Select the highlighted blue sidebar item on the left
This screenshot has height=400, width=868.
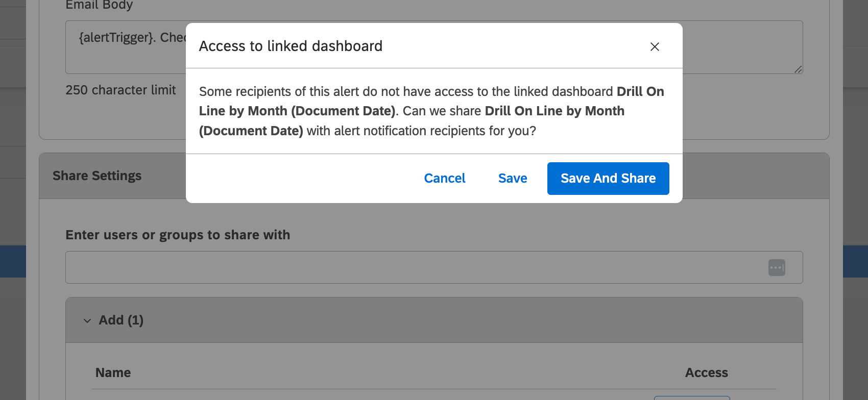[x=13, y=261]
